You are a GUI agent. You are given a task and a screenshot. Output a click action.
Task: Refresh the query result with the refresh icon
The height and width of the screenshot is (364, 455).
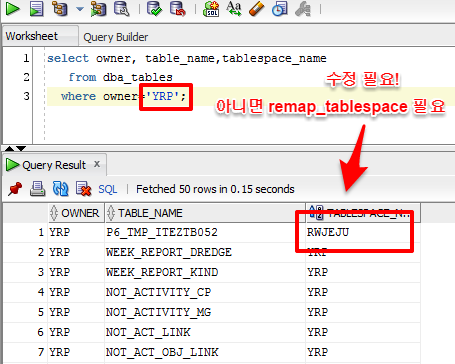click(60, 189)
